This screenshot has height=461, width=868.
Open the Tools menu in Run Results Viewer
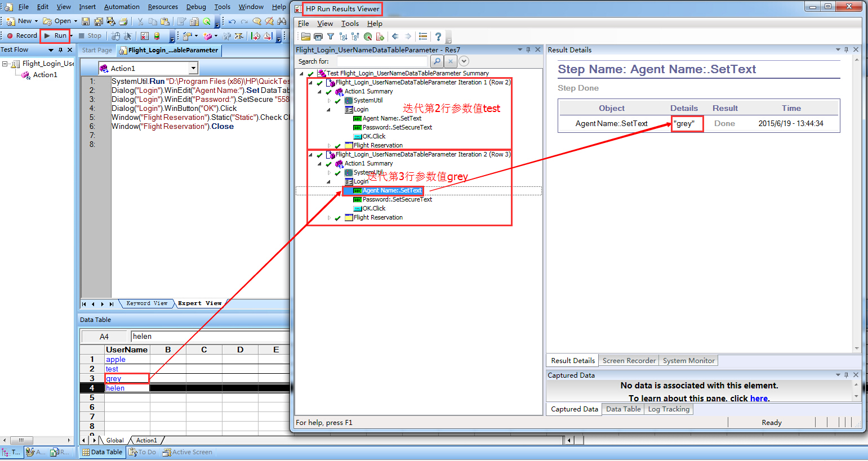pos(350,24)
